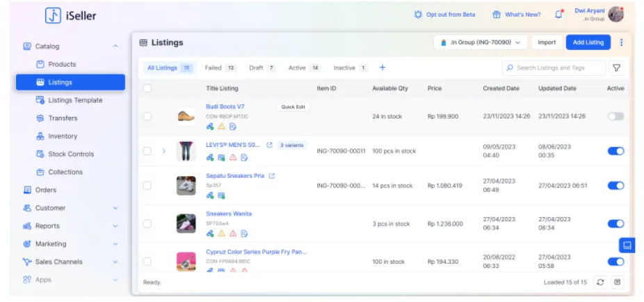Enable the Budi Boots V7 active toggle
Viewport: 644px width, 302px height.
(x=615, y=116)
